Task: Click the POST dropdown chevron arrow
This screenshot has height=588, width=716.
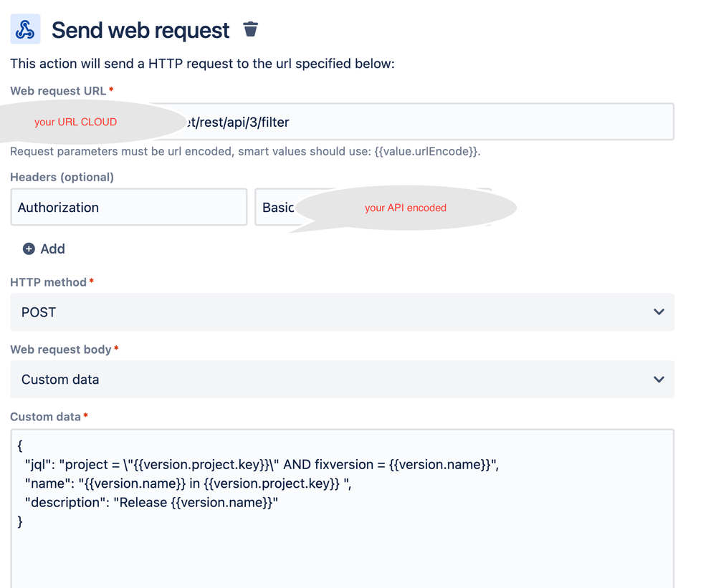Action: point(659,312)
